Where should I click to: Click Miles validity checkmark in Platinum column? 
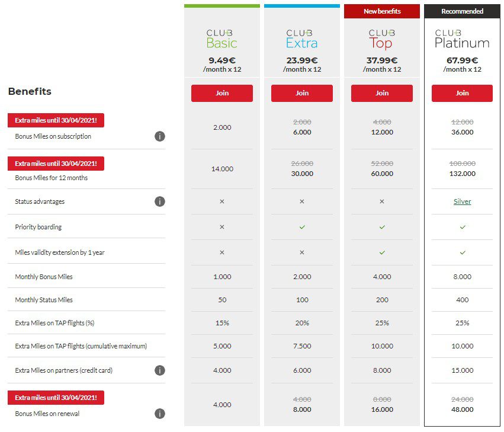(x=463, y=253)
